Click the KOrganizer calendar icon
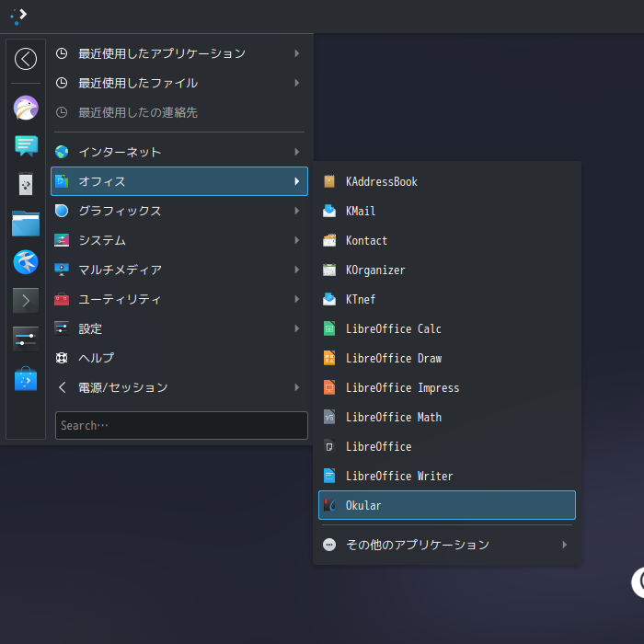The width and height of the screenshot is (644, 644). point(329,270)
